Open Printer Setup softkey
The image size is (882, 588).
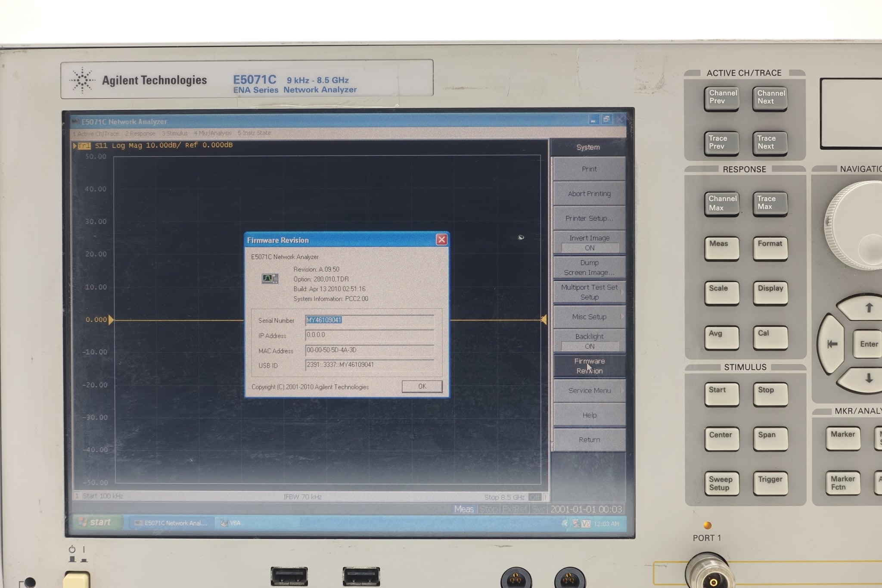click(x=589, y=218)
